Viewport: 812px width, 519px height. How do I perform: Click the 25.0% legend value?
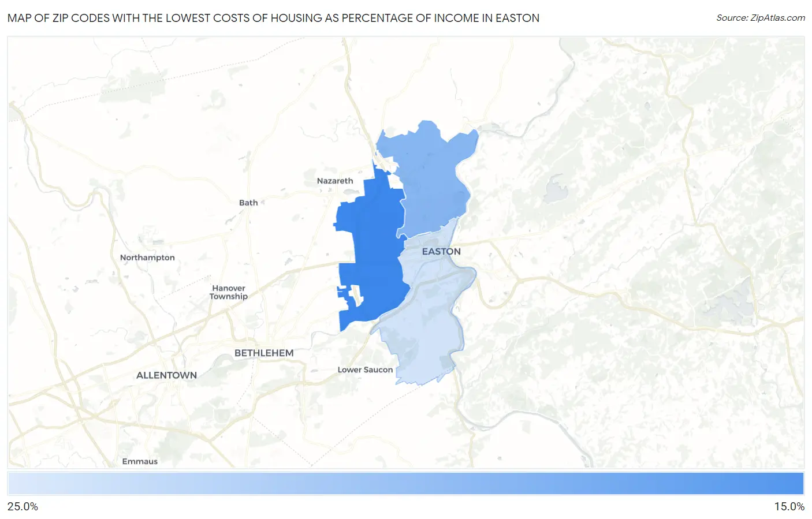coord(23,507)
